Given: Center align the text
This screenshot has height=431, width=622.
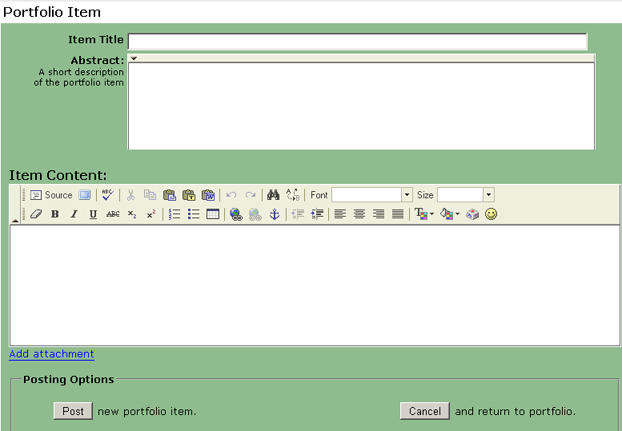Looking at the screenshot, I should coord(360,215).
